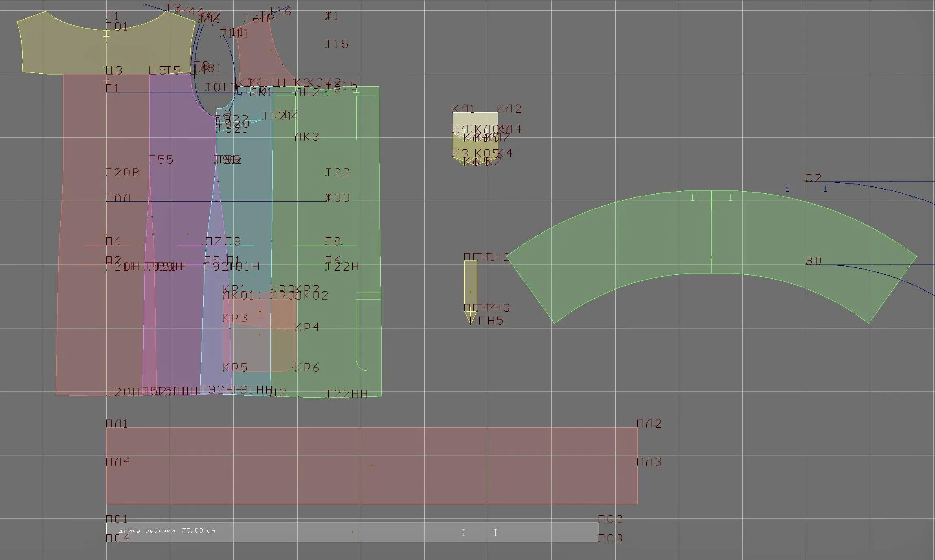Click point label КР4 on pocket
Viewport: 935px width, 560px height.
click(x=307, y=327)
